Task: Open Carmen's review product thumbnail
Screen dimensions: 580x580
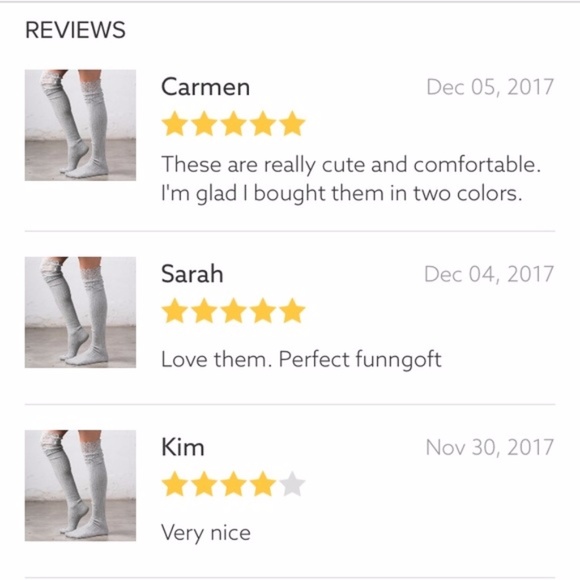Action: click(x=80, y=125)
